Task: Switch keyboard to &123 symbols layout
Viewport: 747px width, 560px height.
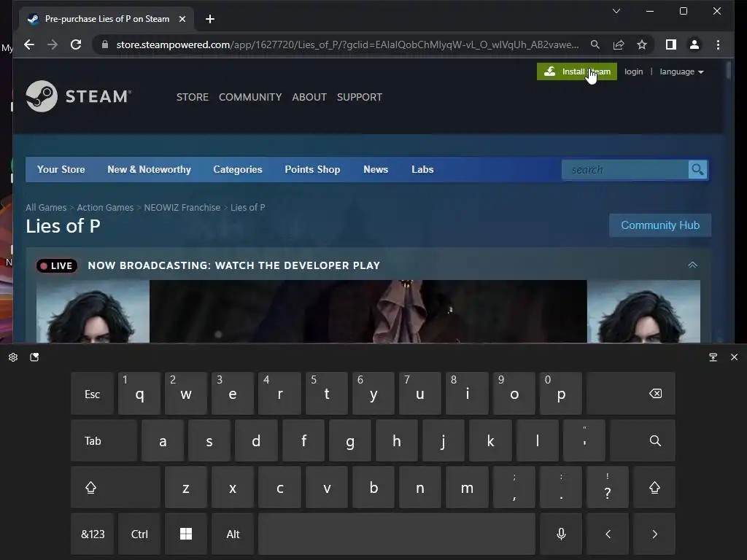Action: pyautogui.click(x=93, y=534)
